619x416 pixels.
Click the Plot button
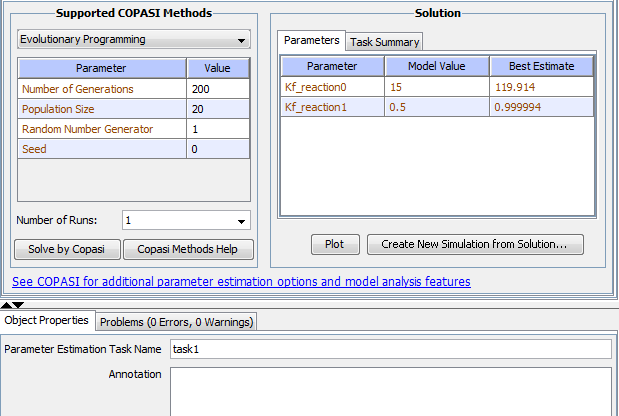335,244
